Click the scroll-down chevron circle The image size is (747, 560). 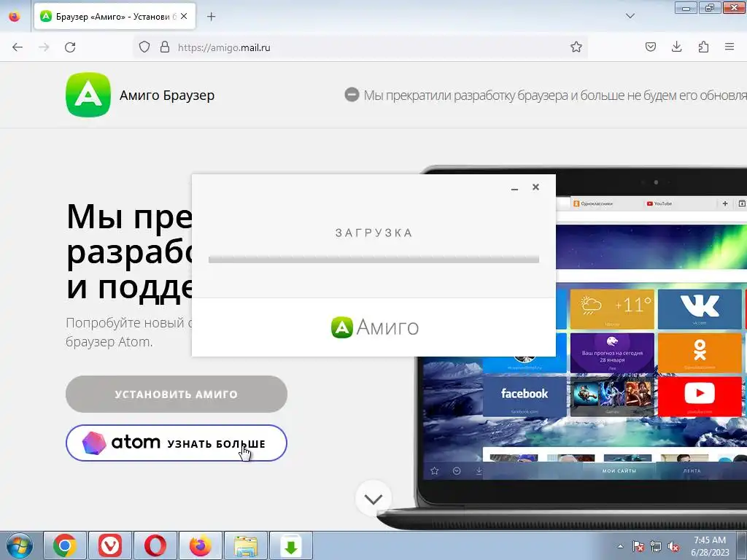[x=373, y=499]
